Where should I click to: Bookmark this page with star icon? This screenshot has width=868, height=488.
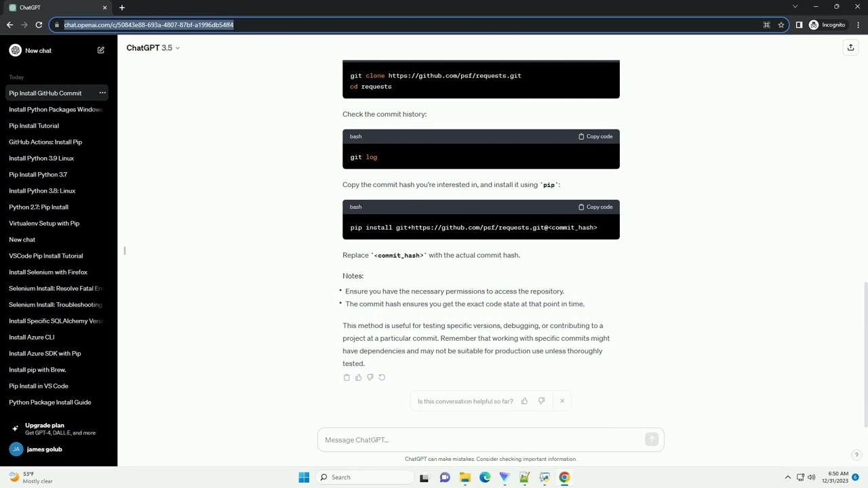click(x=781, y=25)
